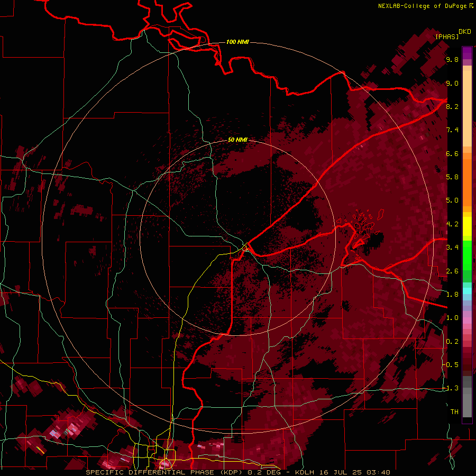The width and height of the screenshot is (476, 476).
Task: Click the 6.6 legend value
Action: pos(452,153)
